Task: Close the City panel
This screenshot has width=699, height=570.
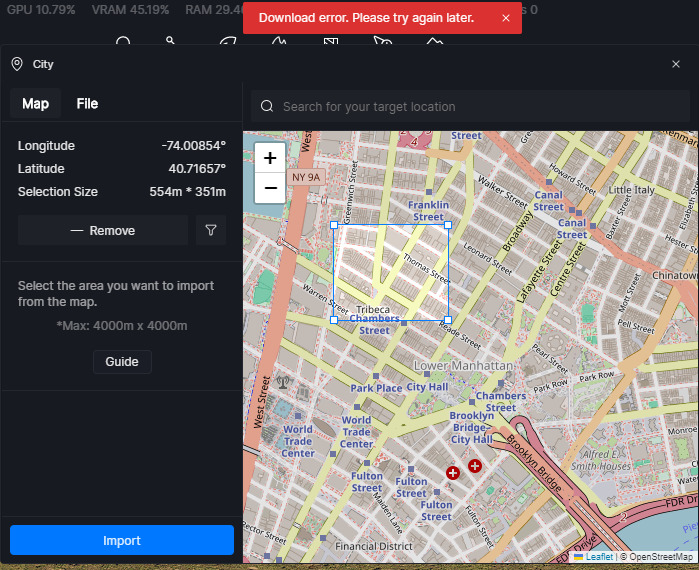Action: [x=676, y=64]
